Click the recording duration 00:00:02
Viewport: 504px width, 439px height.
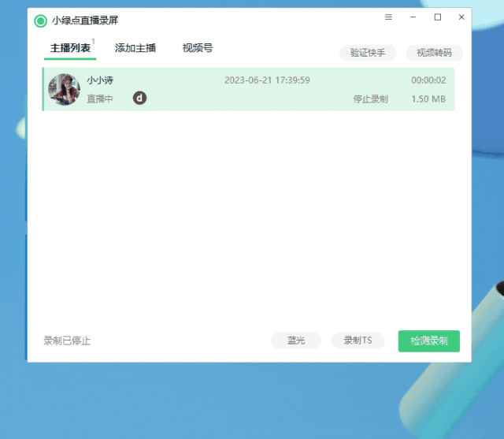[x=428, y=80]
